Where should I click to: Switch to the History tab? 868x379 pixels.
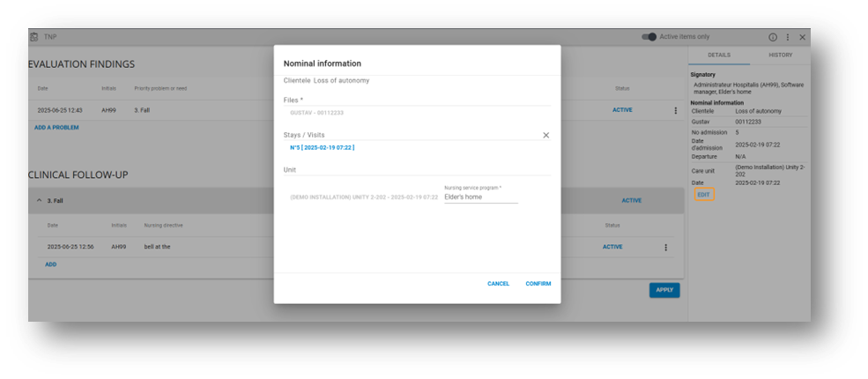pos(780,55)
